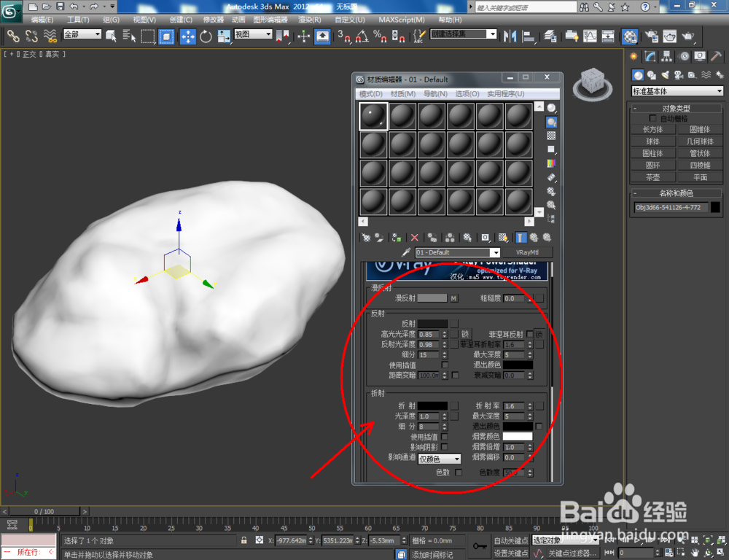The height and width of the screenshot is (560, 729).
Task: Click the object color swatch next to name field
Action: 716,207
